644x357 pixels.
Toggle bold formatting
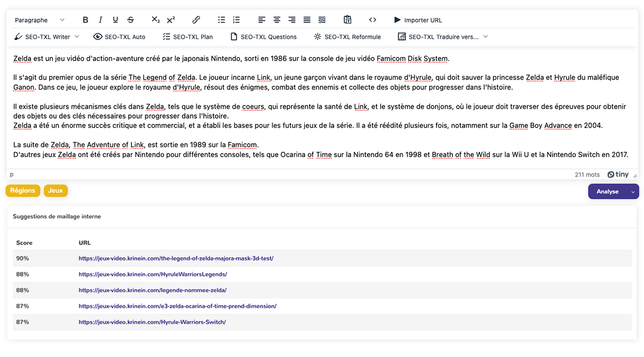[x=86, y=20]
